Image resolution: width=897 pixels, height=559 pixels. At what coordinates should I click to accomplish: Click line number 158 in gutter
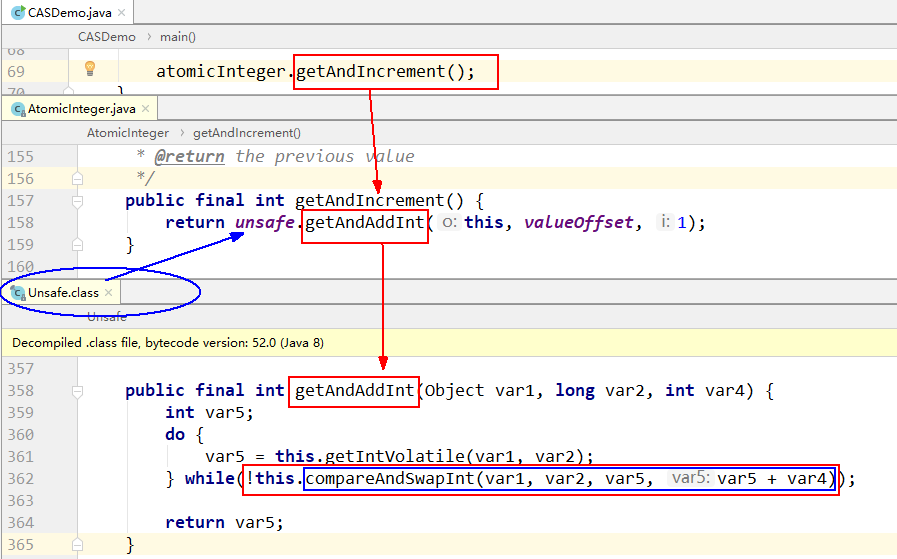(21, 223)
